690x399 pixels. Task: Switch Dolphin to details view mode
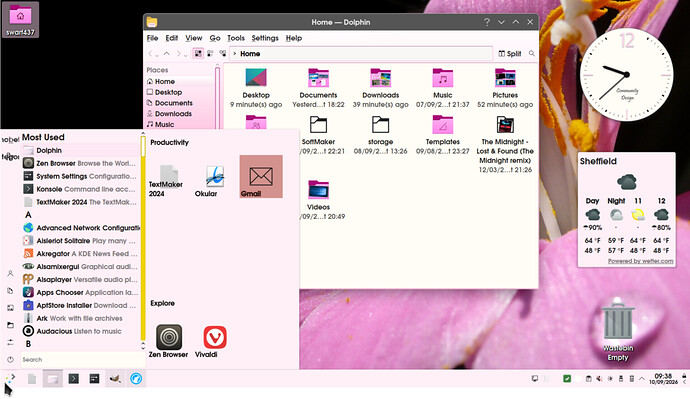pos(223,54)
